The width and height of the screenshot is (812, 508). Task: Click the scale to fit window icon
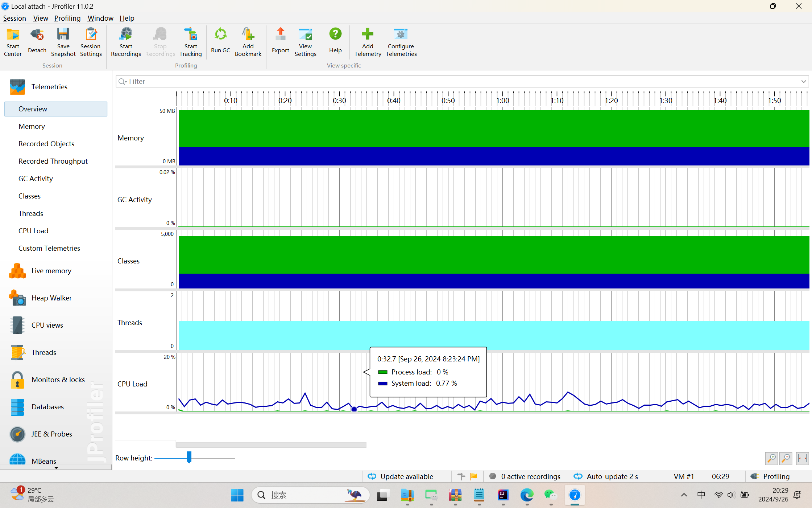tap(802, 458)
